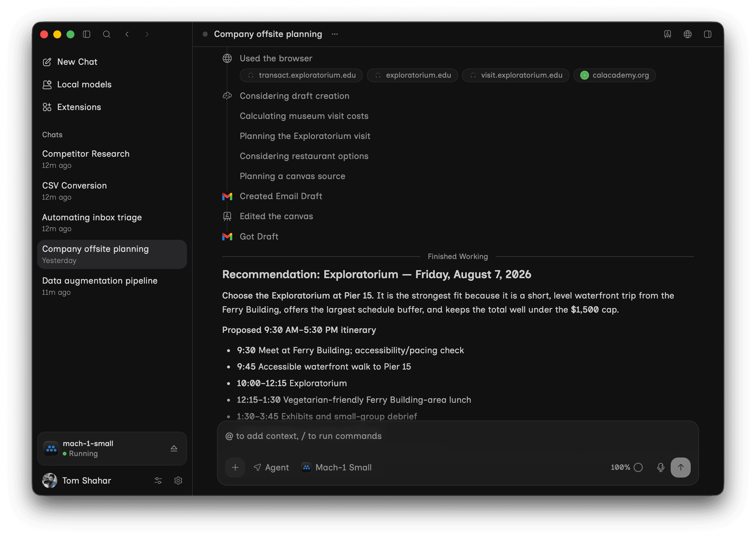Viewport: 756px width, 538px height.
Task: Expand the Created Email Draft step
Action: coord(281,196)
